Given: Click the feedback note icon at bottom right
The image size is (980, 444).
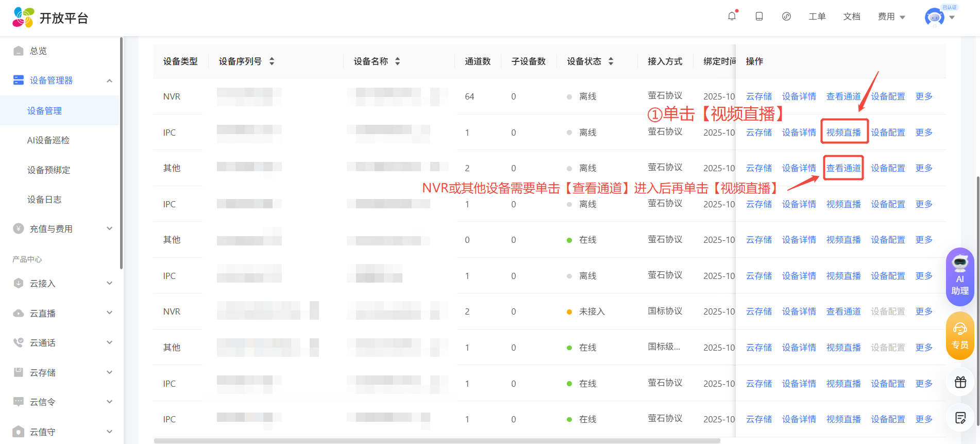Looking at the screenshot, I should 960,418.
